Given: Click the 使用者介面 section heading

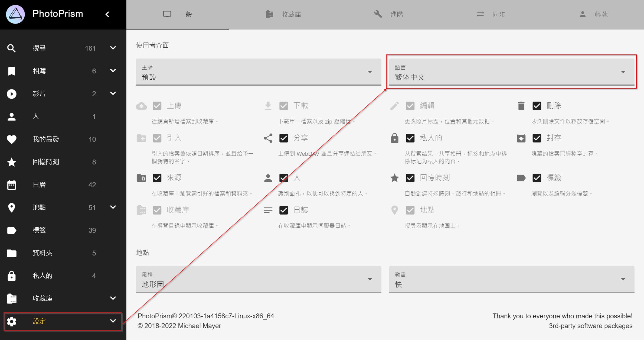Looking at the screenshot, I should (152, 45).
